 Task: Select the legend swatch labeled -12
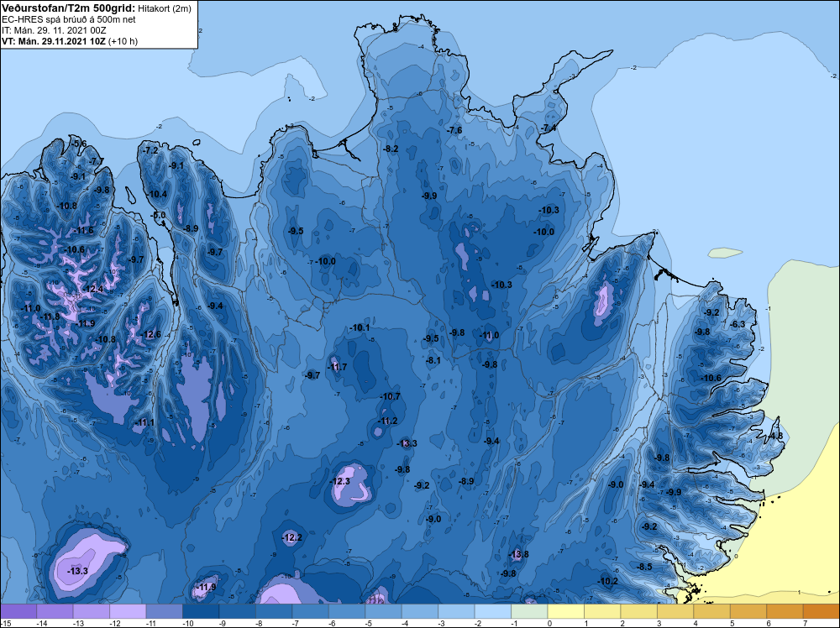pos(128,611)
